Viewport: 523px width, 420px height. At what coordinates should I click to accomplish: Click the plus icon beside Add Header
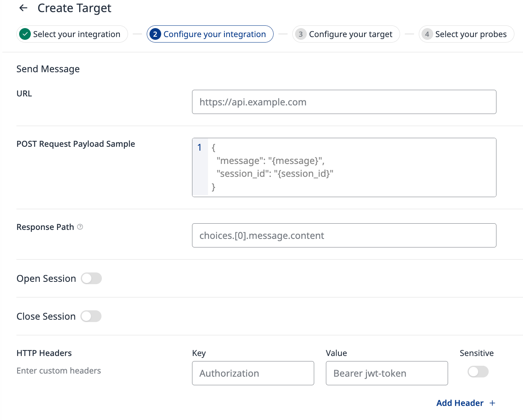[492, 403]
